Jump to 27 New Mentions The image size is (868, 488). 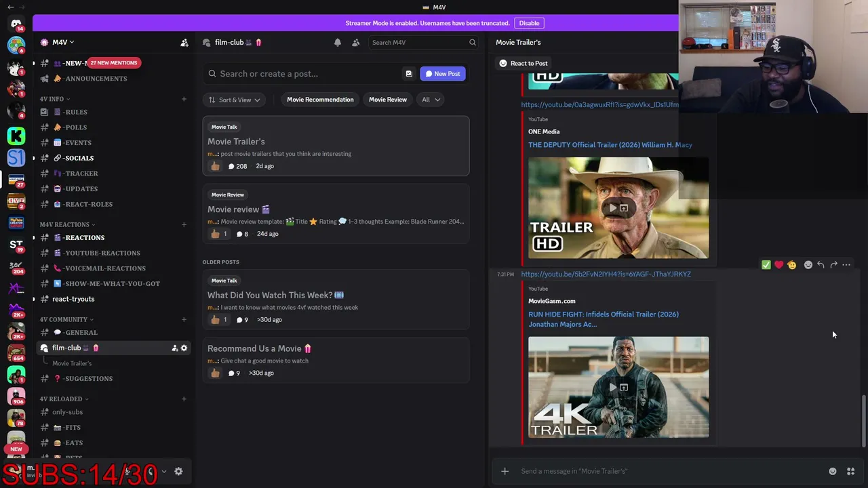tap(113, 63)
